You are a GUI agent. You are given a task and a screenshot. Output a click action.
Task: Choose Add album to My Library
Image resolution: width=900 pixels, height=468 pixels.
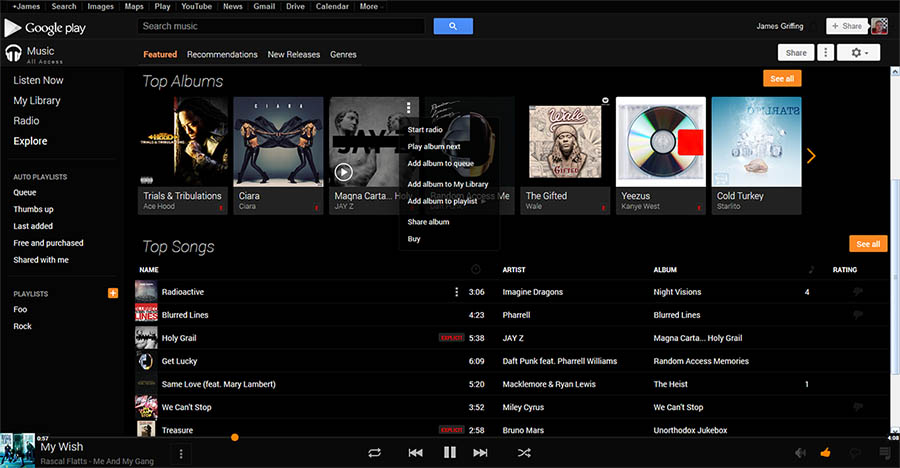448,184
